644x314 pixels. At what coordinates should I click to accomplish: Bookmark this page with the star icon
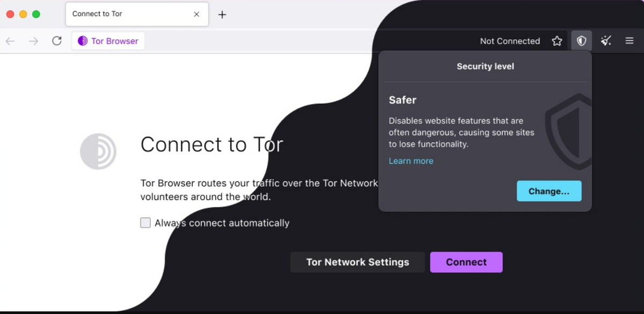(557, 41)
